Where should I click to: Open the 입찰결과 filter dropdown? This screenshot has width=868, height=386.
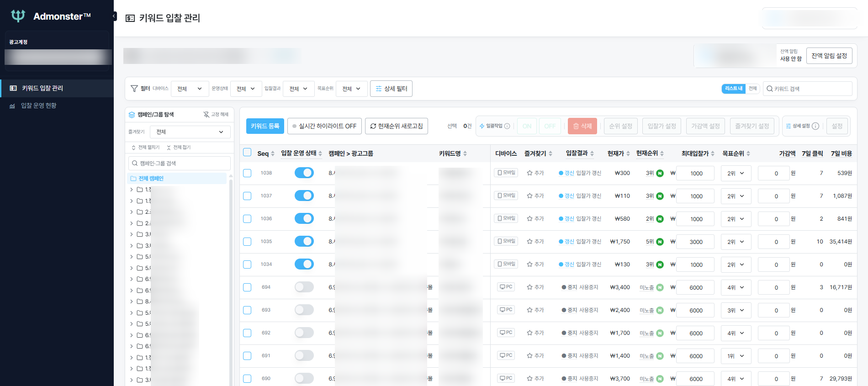point(299,89)
